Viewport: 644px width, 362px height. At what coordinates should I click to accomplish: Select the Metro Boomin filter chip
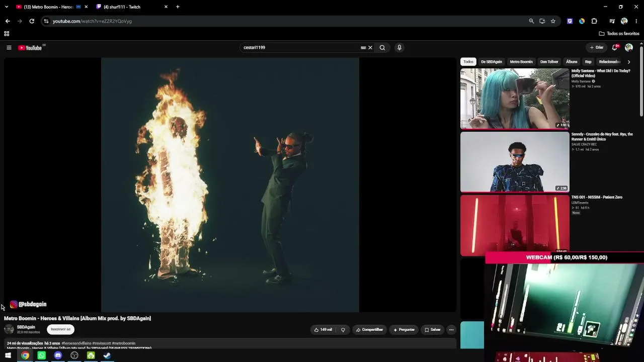point(521,62)
